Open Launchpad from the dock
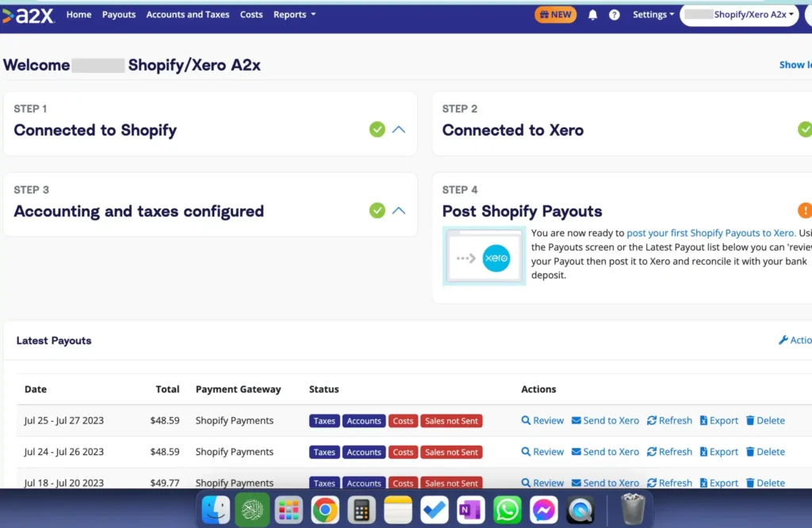Viewport: 812px width, 528px height. pos(289,510)
